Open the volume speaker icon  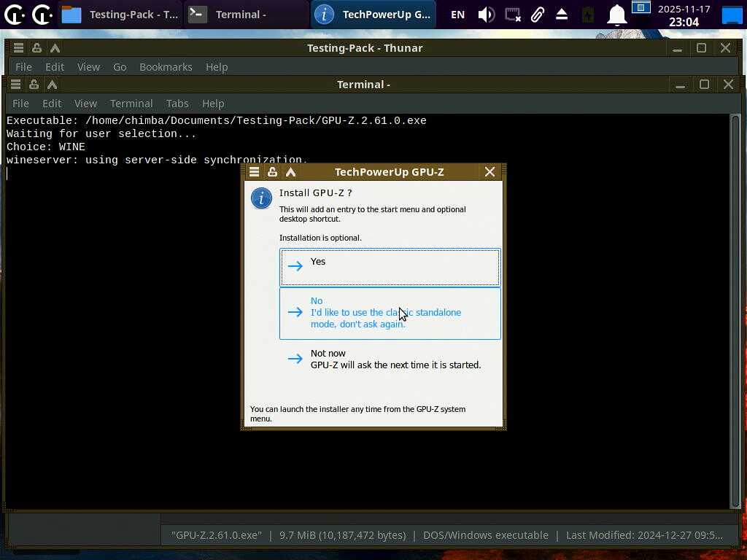(x=487, y=15)
